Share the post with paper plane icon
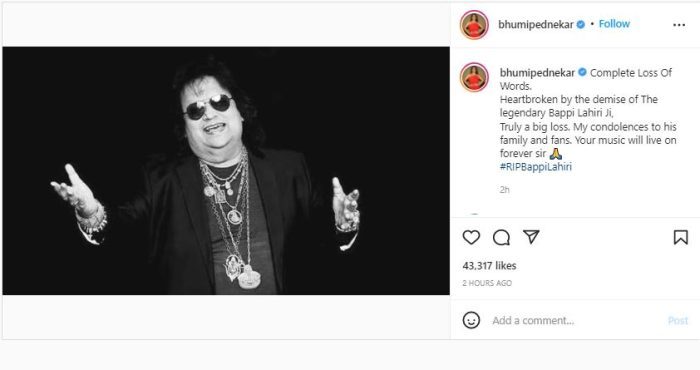 (x=531, y=237)
